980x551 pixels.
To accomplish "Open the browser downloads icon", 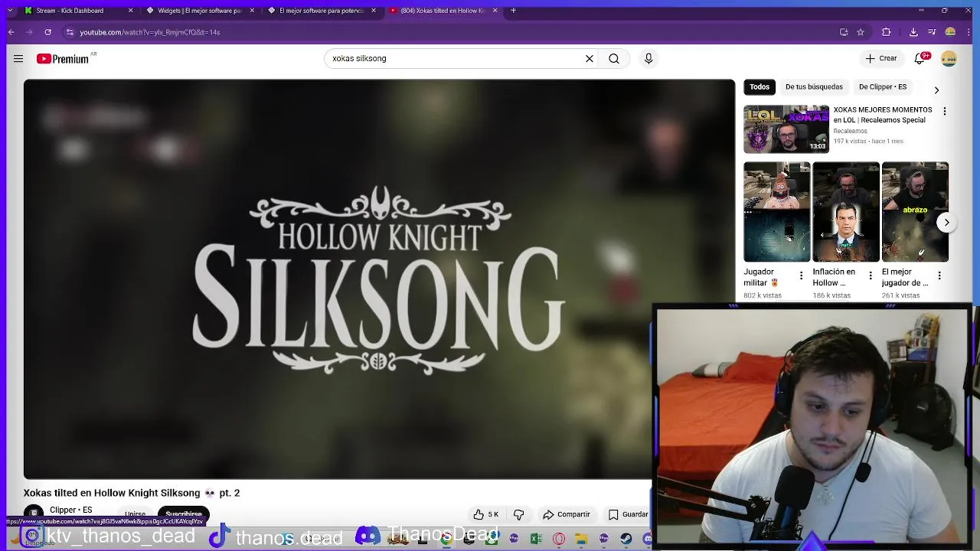I will click(913, 32).
